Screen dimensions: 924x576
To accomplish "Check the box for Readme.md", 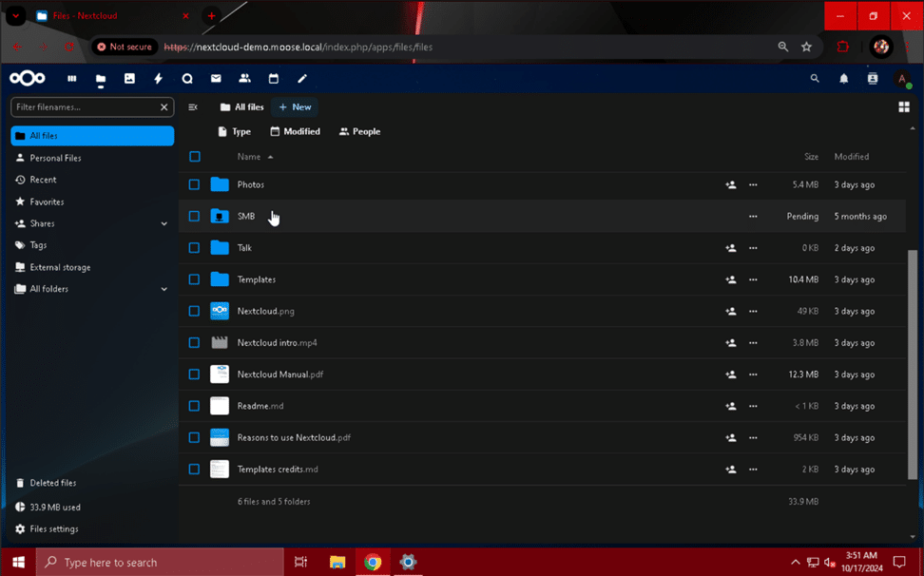I will [194, 406].
